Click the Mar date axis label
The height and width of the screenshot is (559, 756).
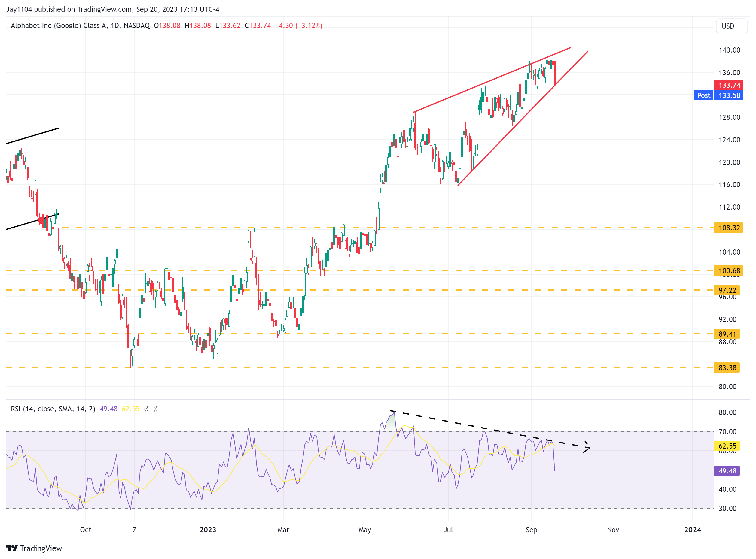pos(283,530)
